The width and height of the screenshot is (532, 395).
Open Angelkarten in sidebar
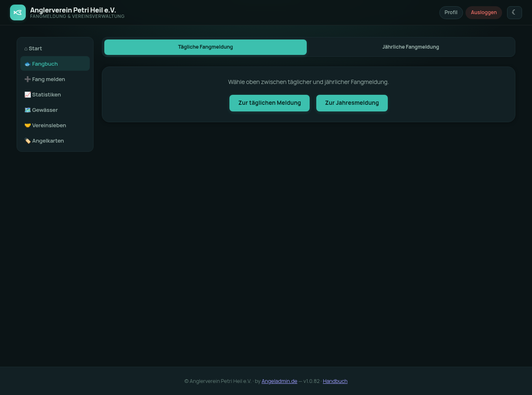pos(55,141)
